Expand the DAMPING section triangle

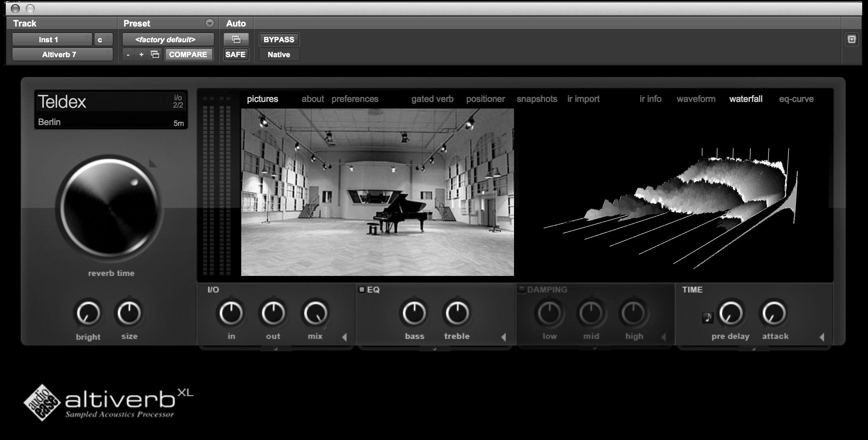(663, 337)
